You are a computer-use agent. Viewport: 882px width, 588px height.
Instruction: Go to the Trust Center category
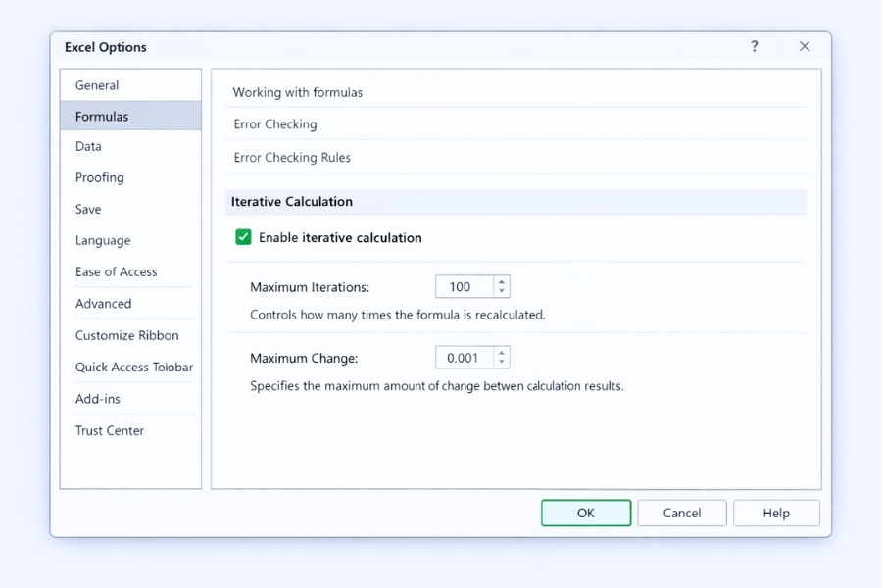click(110, 430)
